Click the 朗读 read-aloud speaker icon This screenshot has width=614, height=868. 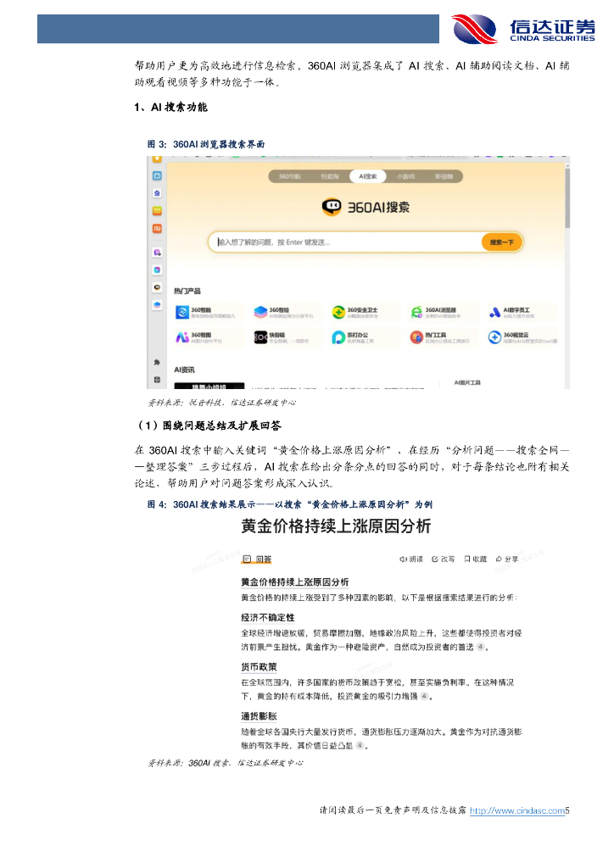click(x=403, y=559)
